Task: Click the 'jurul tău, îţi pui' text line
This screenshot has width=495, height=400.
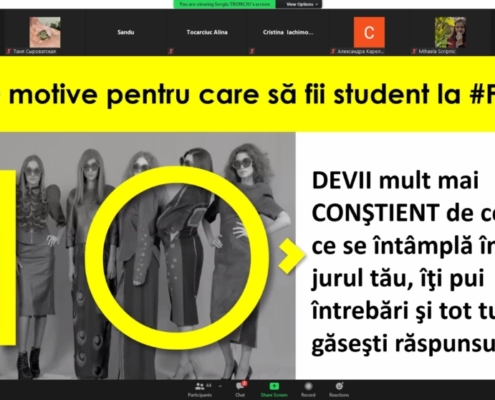Action: tap(397, 279)
